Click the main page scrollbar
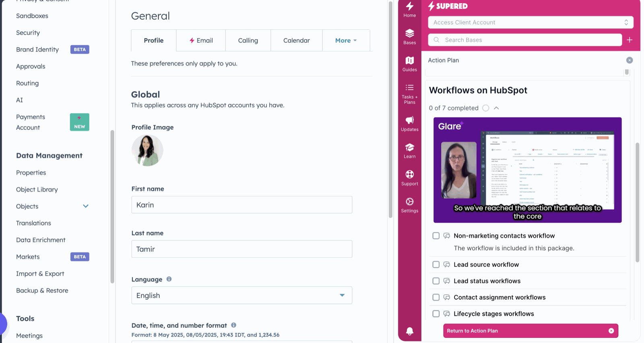Viewport: 644px width, 343px height. tap(390, 109)
